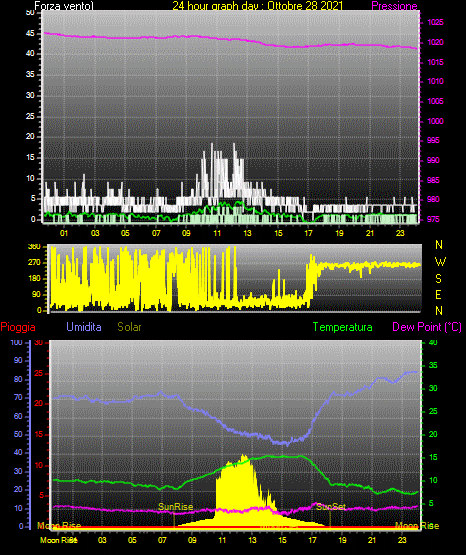This screenshot has width=466, height=555.
Task: Click the 1020 value on the pressure axis
Action: [x=435, y=42]
